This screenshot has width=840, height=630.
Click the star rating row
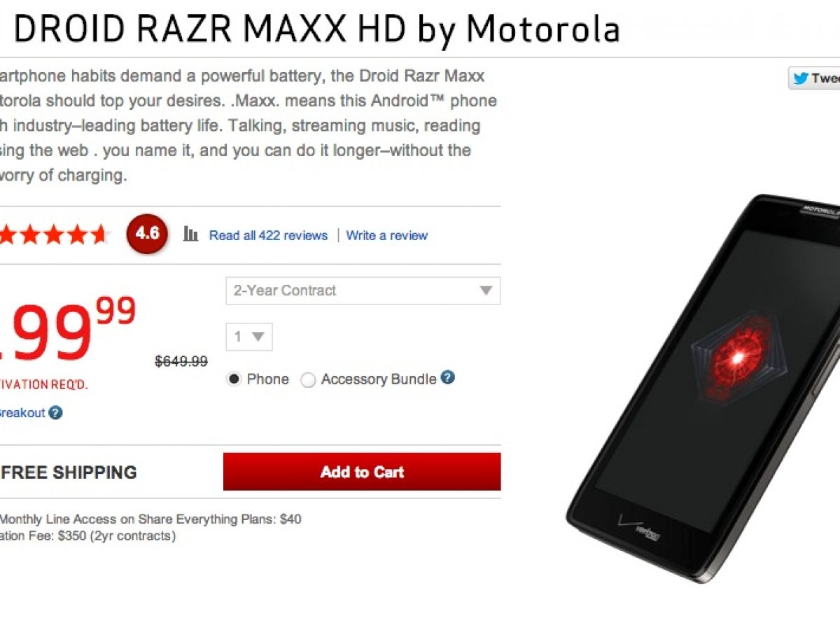tap(54, 234)
